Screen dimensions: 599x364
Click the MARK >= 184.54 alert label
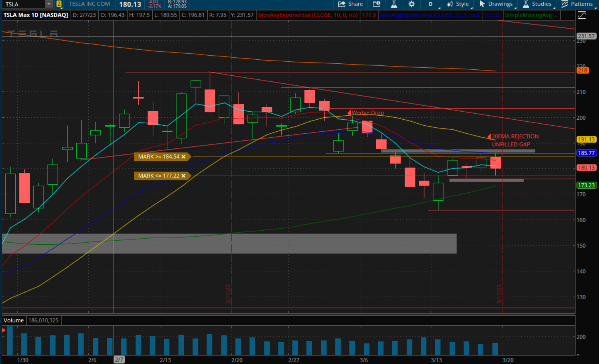click(x=158, y=157)
